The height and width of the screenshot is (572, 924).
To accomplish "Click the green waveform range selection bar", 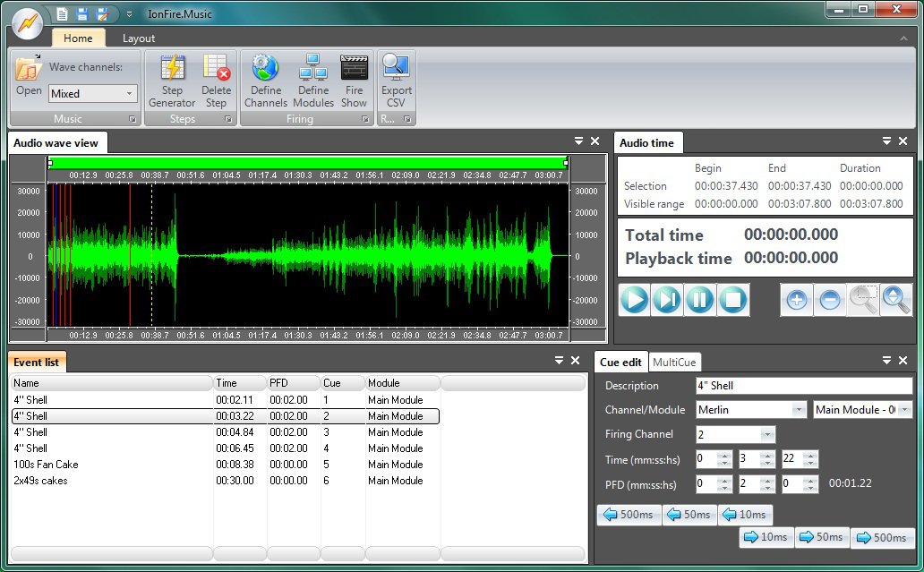I will point(308,163).
